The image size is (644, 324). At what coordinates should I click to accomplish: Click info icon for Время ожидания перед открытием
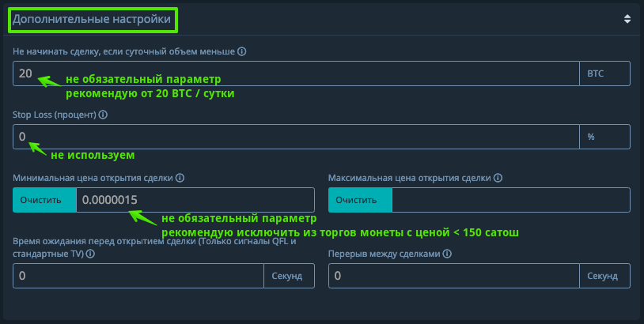(x=90, y=254)
